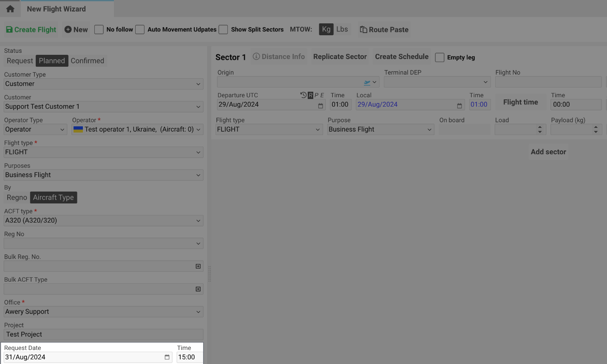Image resolution: width=607 pixels, height=364 pixels.
Task: Open the calendar icon in Departure UTC field
Action: (320, 106)
